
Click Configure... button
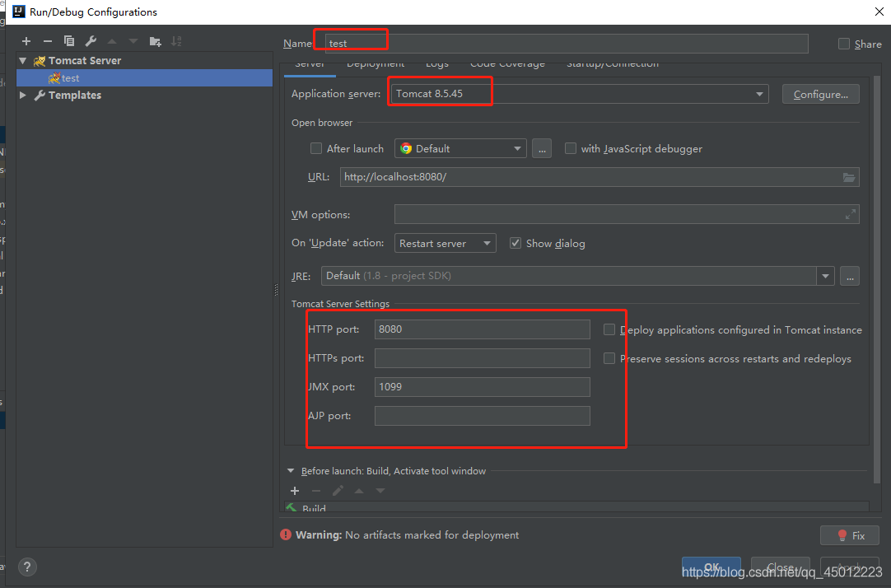(820, 95)
